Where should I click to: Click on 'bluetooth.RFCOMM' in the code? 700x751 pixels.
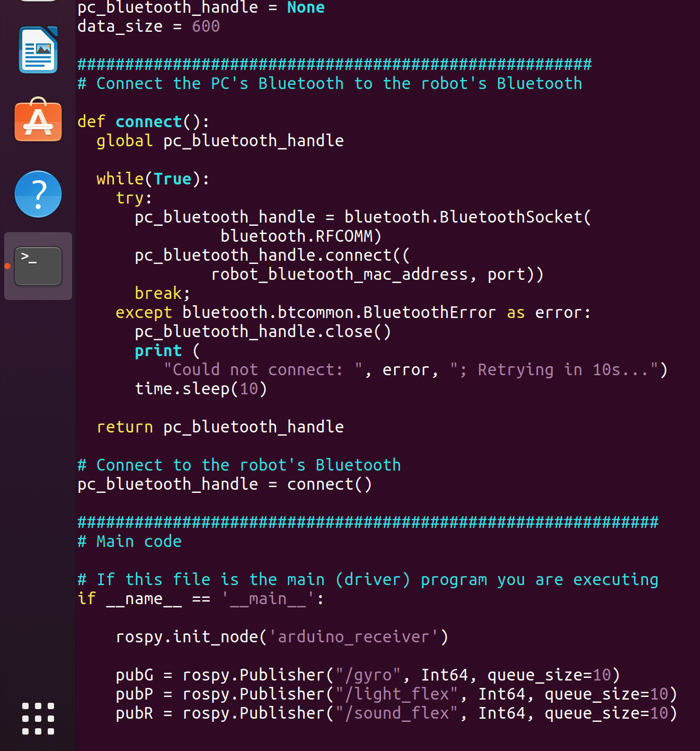(300, 236)
